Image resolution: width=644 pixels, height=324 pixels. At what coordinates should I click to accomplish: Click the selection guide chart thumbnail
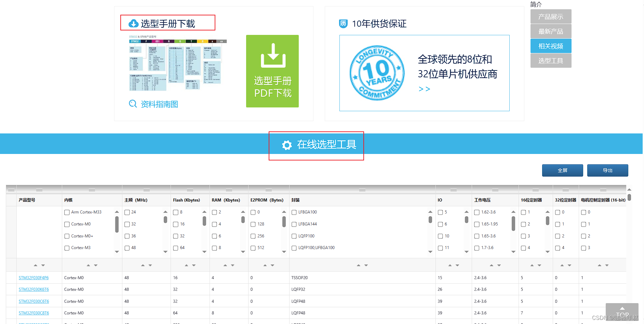[178, 63]
